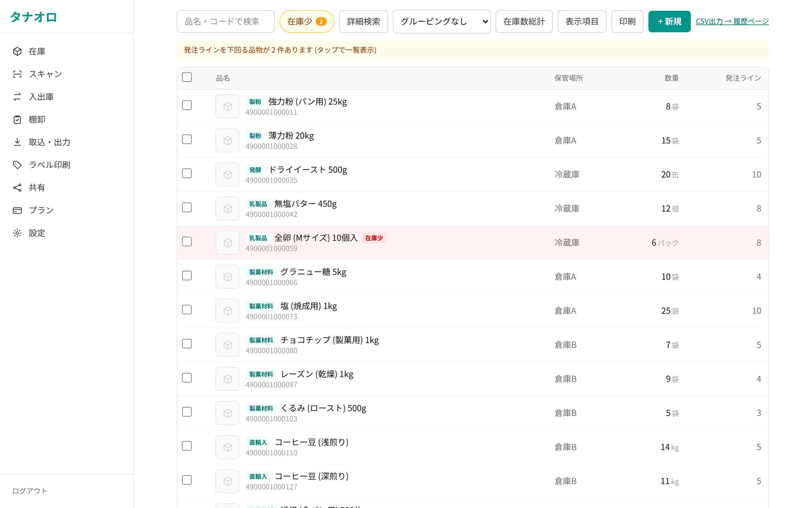Check the チョコチップ (製菓用) 1kg checkbox
This screenshot has width=812, height=508.
tap(187, 344)
